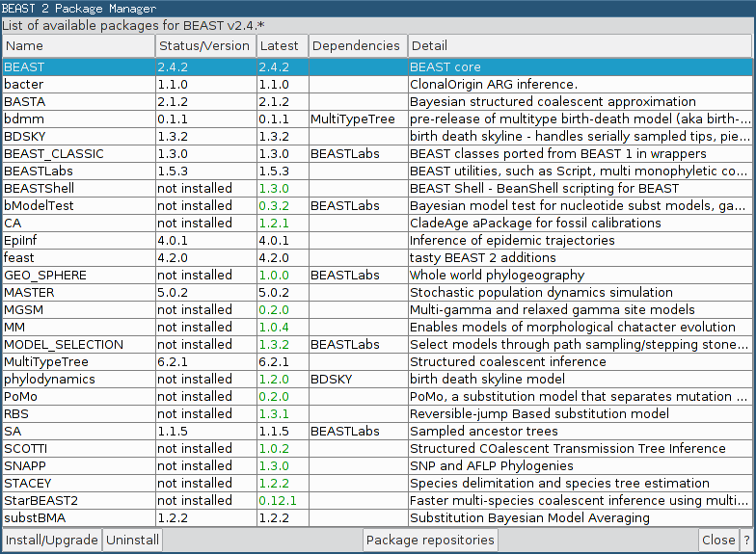Screen dimensions: 756x554
Task: Click phylodynamics' BDSKY dependency cell
Action: (358, 380)
